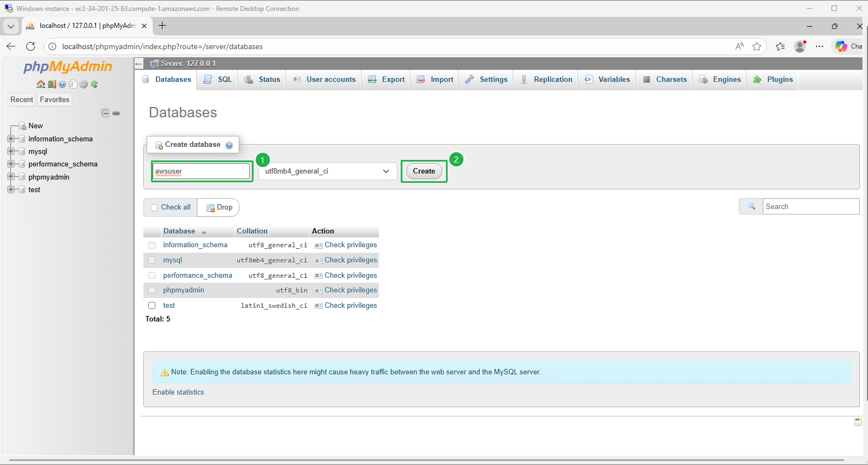
Task: Open the Engines tab
Action: 720,80
